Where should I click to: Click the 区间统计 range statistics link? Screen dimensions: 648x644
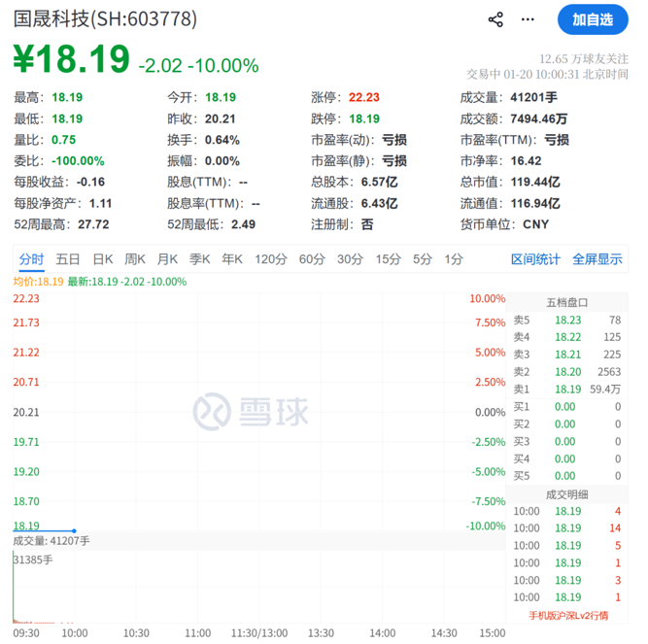point(535,259)
